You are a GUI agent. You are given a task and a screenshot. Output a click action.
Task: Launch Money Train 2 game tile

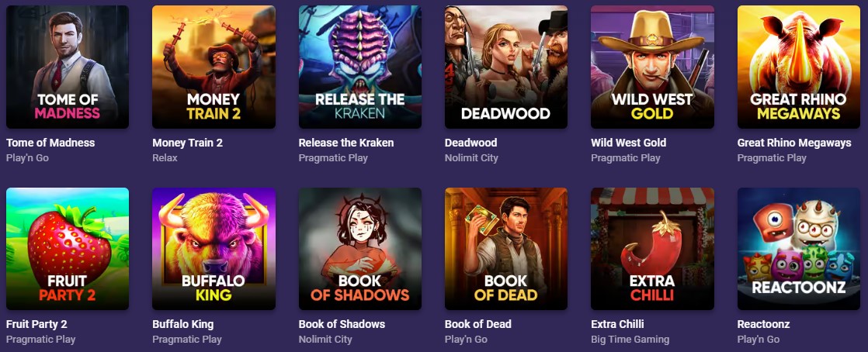pos(214,67)
